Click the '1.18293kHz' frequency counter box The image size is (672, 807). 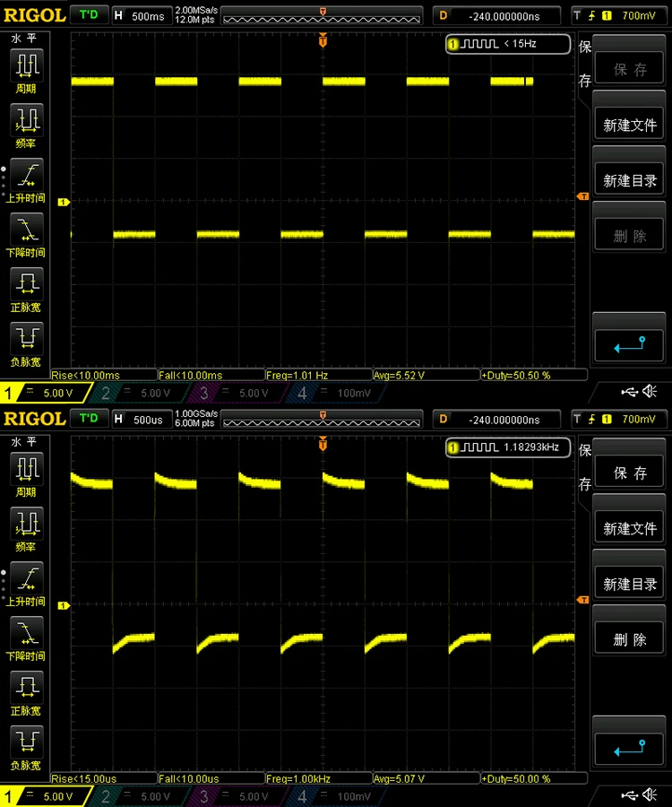[x=508, y=447]
